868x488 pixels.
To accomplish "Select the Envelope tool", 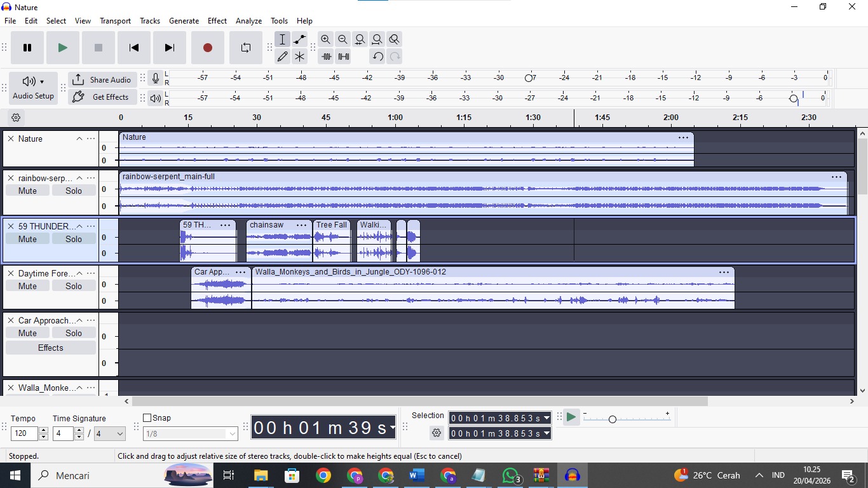I will (x=300, y=39).
